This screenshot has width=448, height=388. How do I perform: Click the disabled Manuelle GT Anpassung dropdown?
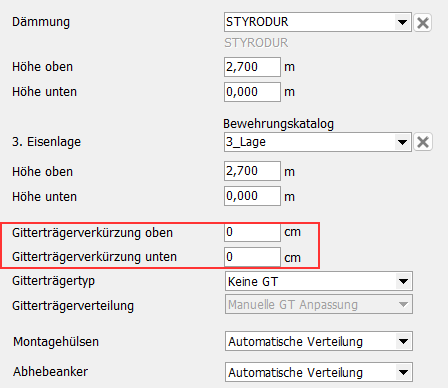tap(319, 304)
